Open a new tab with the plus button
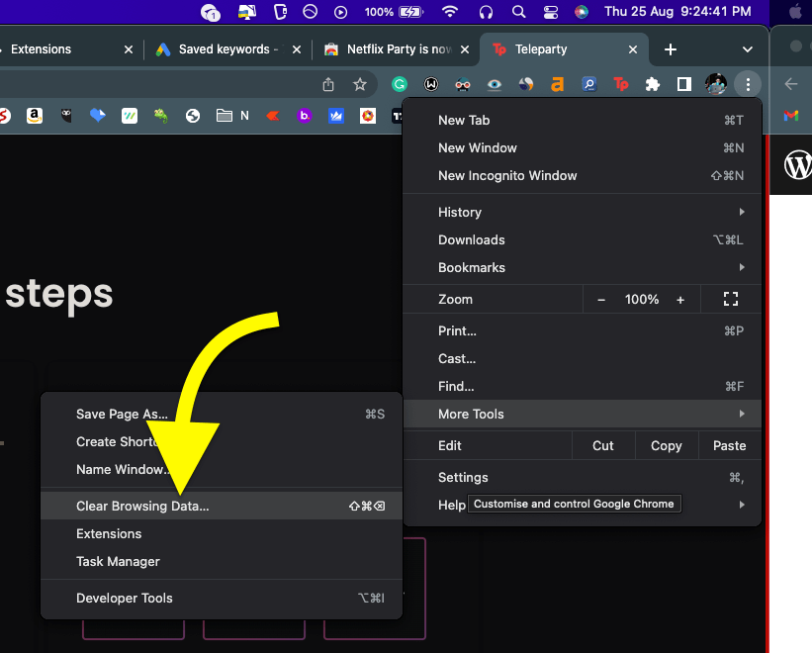The height and width of the screenshot is (653, 812). click(x=671, y=48)
